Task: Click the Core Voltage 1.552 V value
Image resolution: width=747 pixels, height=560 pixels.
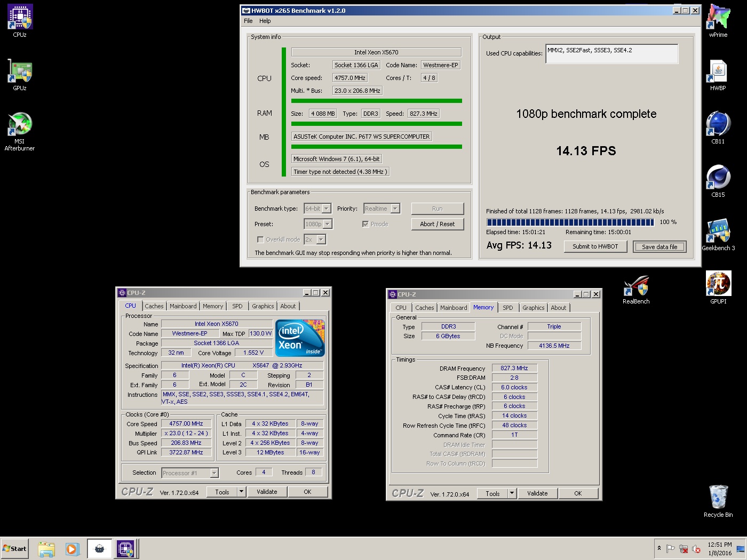Action: click(x=253, y=353)
